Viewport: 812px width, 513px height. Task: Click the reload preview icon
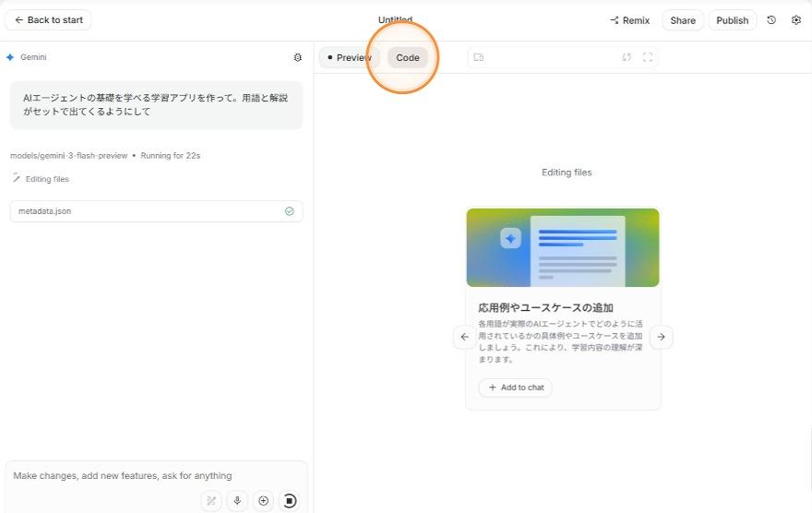(627, 57)
